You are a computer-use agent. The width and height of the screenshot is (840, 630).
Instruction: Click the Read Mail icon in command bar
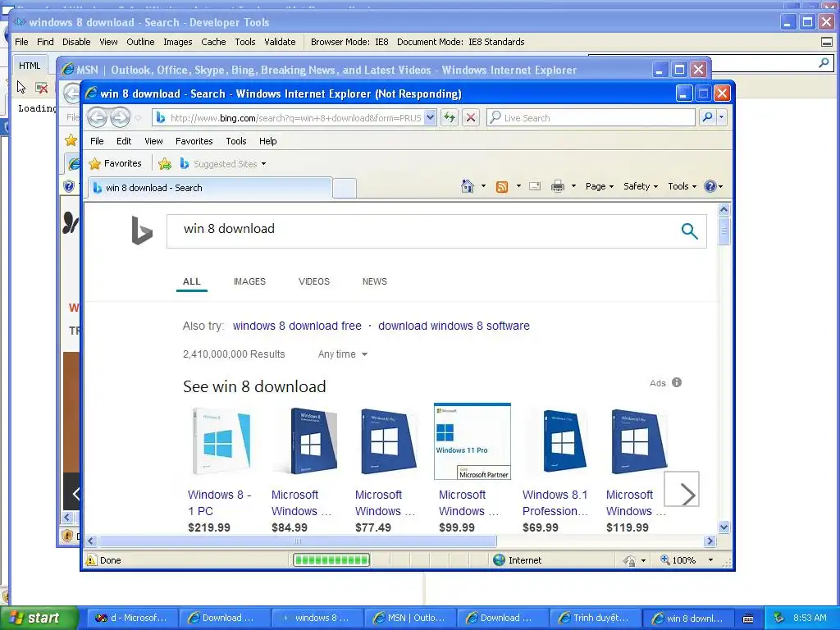tap(535, 186)
